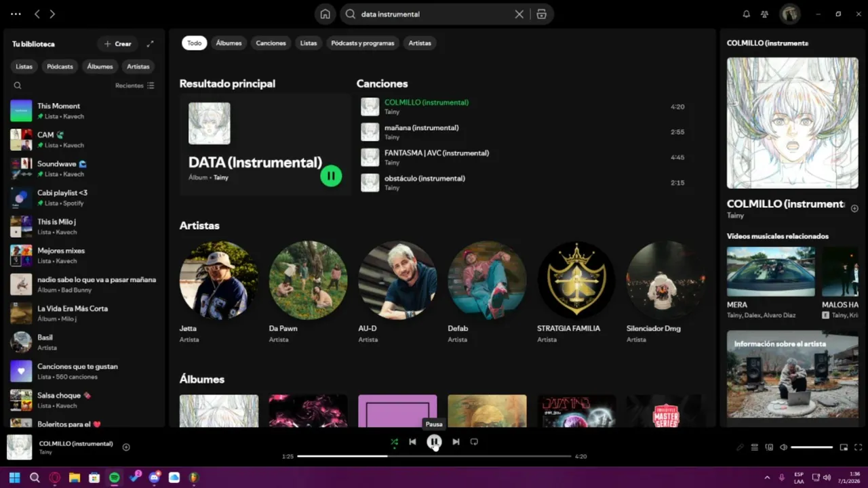
Task: Filter library by Pódcasts chip
Action: (x=60, y=66)
